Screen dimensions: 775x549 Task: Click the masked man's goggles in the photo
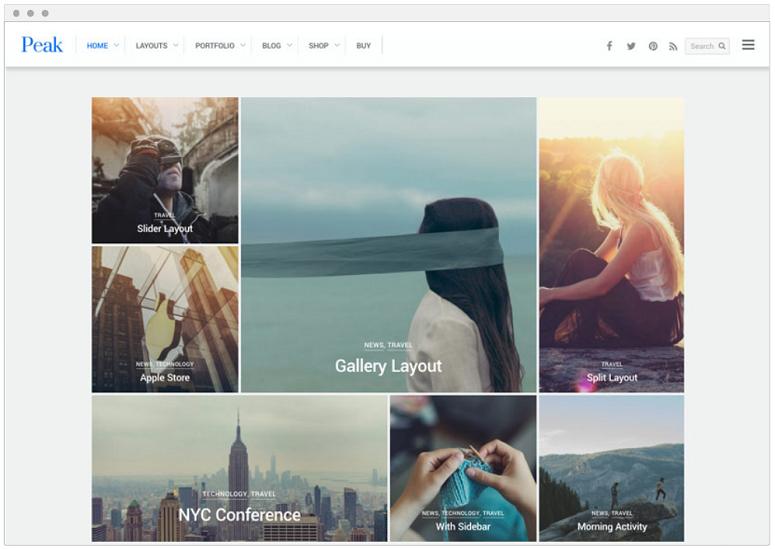pos(168,151)
